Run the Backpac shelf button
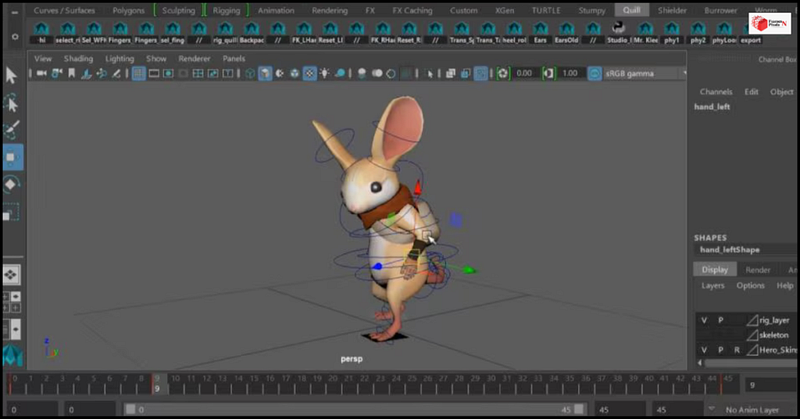The height and width of the screenshot is (419, 800). [x=252, y=33]
